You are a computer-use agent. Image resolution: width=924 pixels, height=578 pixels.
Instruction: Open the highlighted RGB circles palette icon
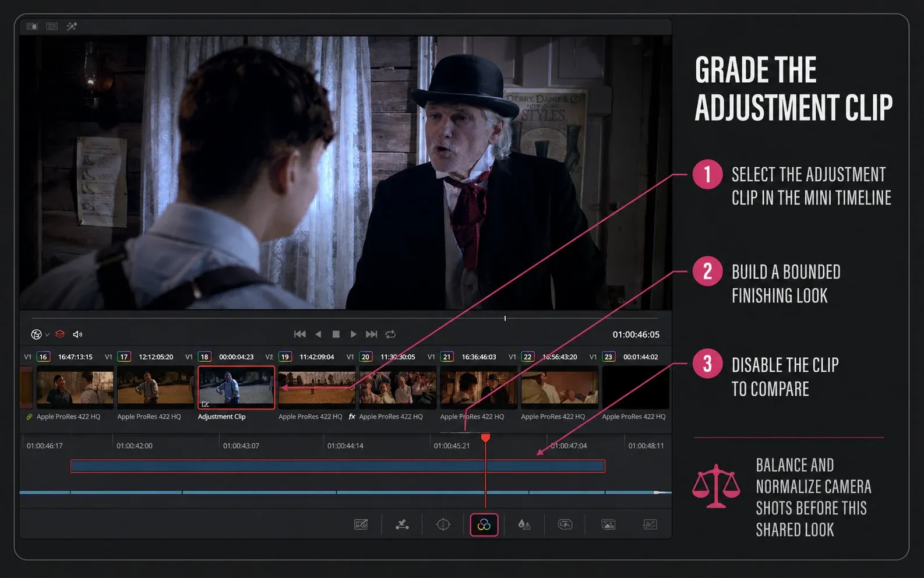(x=484, y=524)
